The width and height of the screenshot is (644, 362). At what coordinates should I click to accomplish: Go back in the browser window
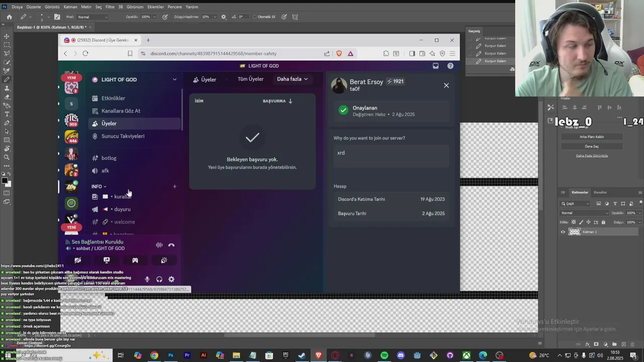(x=65, y=53)
